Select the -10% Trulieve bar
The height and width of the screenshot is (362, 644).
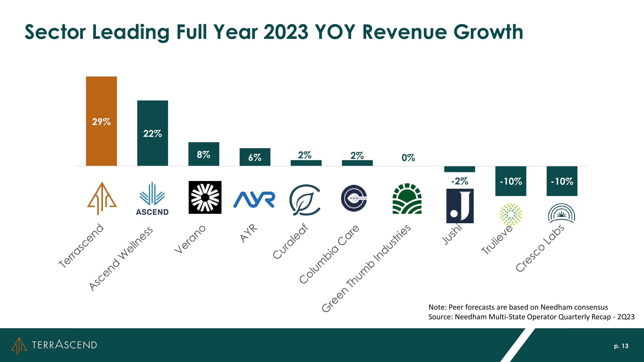(x=511, y=181)
